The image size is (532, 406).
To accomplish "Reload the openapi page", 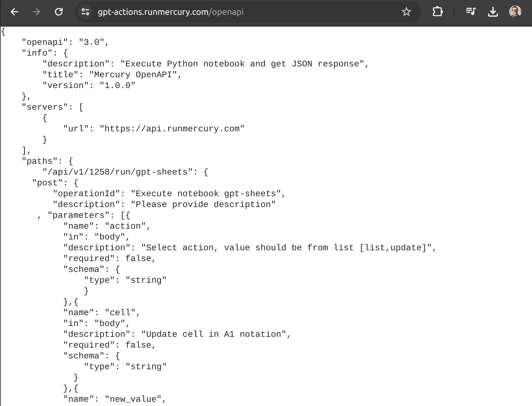I will (x=59, y=12).
